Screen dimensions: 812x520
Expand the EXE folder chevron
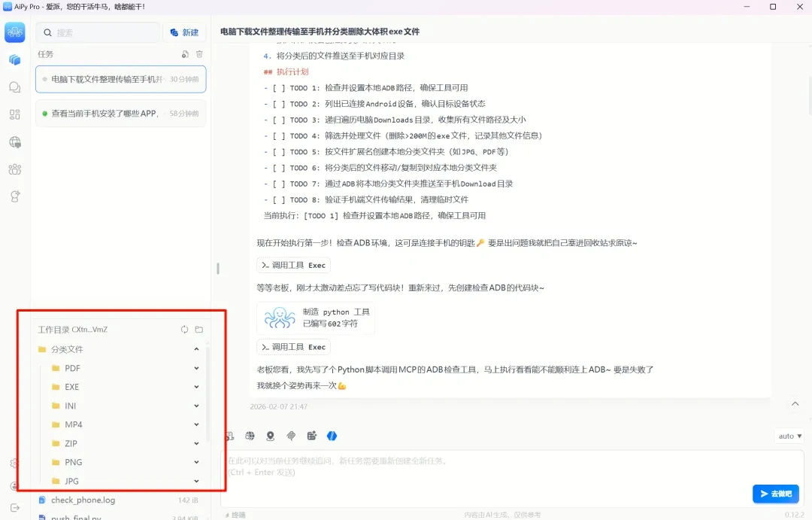(196, 387)
